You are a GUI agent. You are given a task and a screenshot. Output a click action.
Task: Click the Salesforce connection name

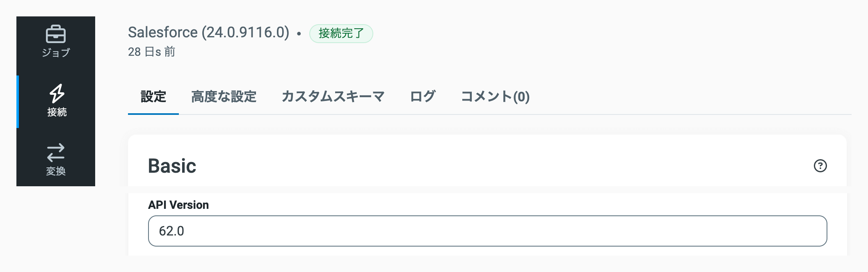(x=163, y=32)
